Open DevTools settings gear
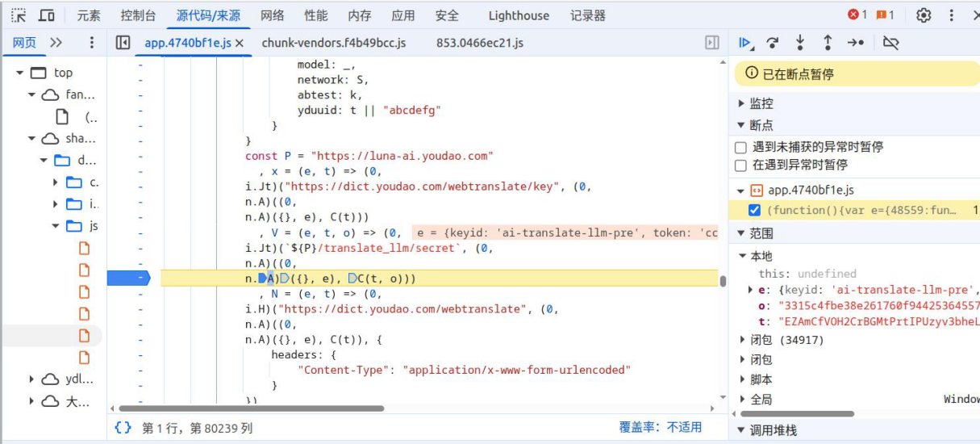The image size is (980, 444). pos(924,15)
